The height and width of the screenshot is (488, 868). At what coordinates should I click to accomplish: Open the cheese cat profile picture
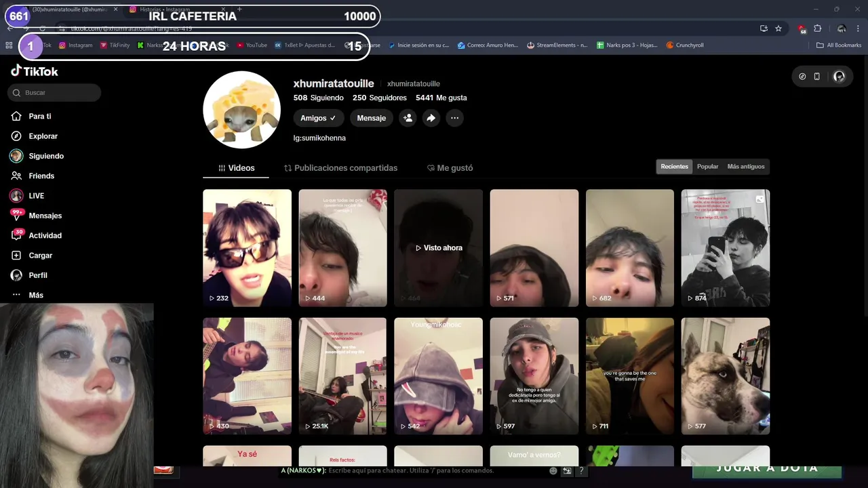click(242, 110)
